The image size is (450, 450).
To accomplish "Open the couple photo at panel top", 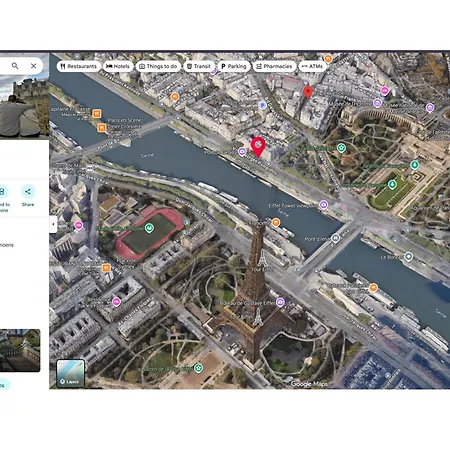I will coord(24,107).
